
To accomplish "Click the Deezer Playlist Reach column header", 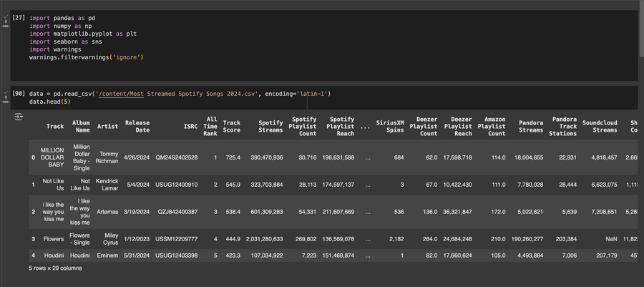I will coord(458,127).
